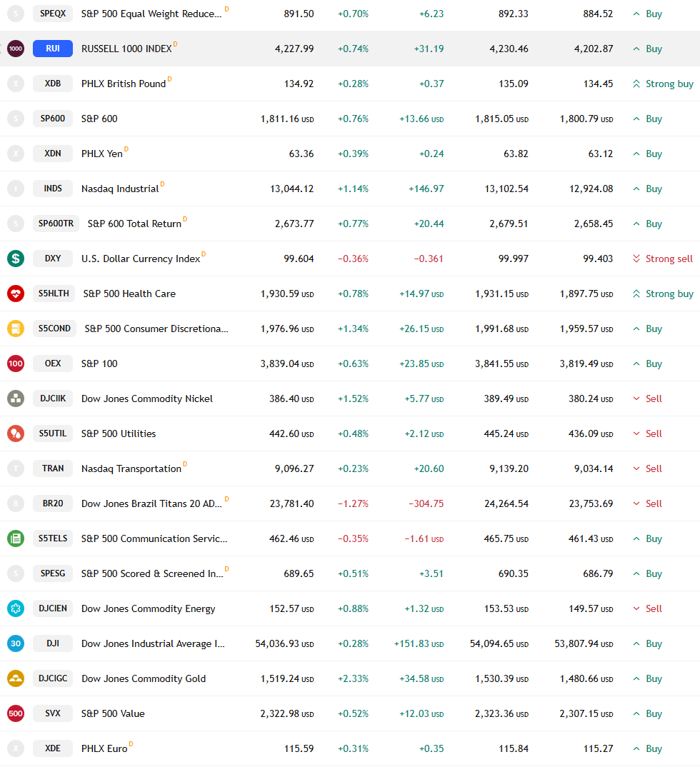Open the Dow Jones Commodity Gold link

[x=144, y=678]
